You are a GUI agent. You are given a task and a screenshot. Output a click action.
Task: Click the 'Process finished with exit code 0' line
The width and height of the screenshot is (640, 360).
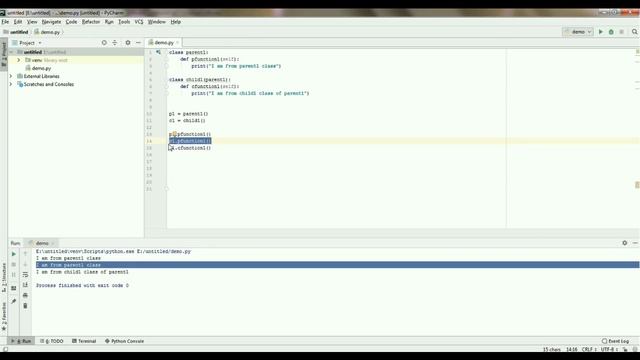[82, 285]
